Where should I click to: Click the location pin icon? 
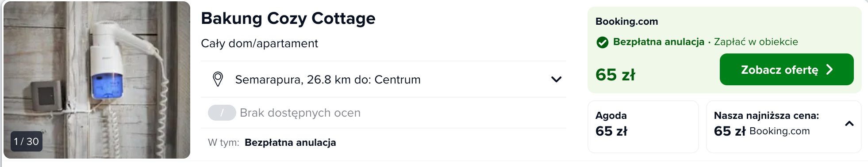coord(218,80)
